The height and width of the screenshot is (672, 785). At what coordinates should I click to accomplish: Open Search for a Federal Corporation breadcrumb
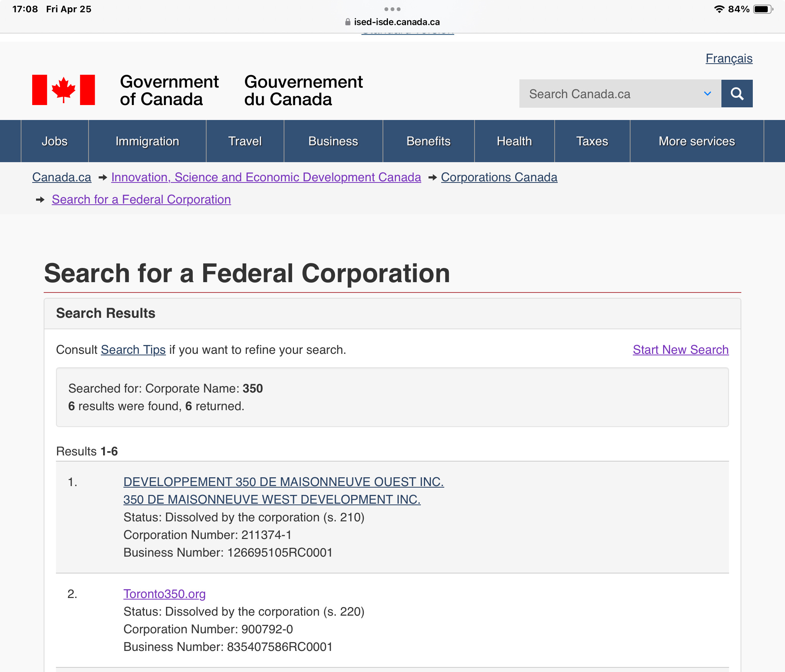click(x=141, y=199)
